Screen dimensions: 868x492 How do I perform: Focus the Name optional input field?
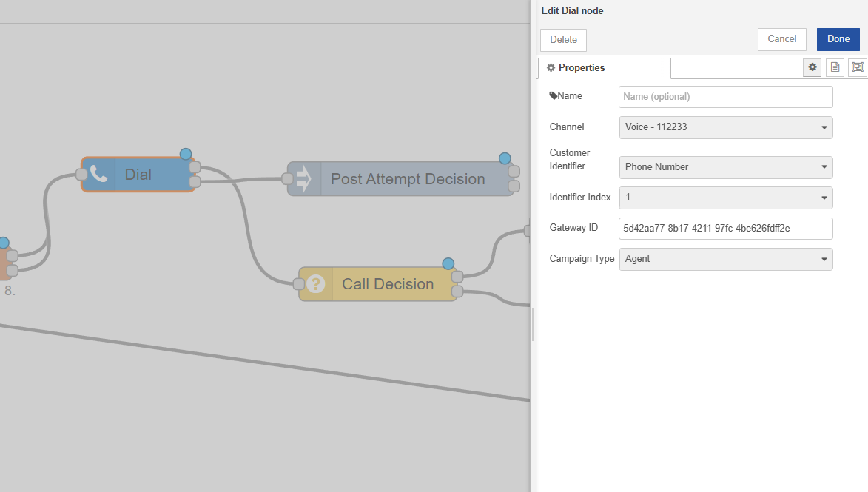[x=725, y=97]
